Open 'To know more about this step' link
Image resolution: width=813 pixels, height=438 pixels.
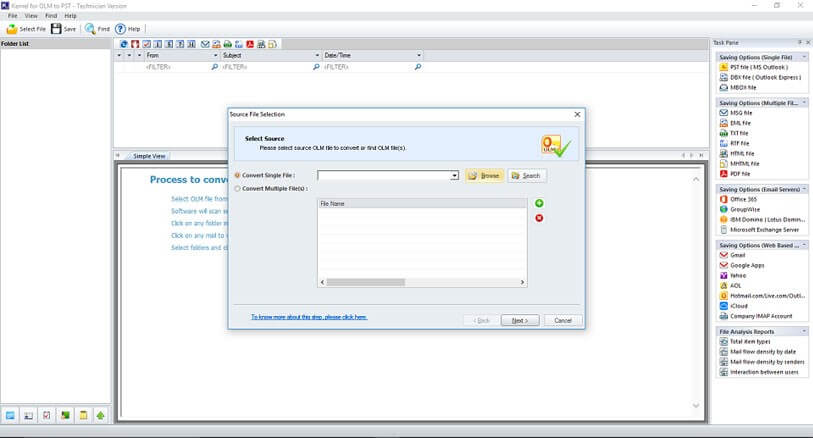click(x=309, y=317)
